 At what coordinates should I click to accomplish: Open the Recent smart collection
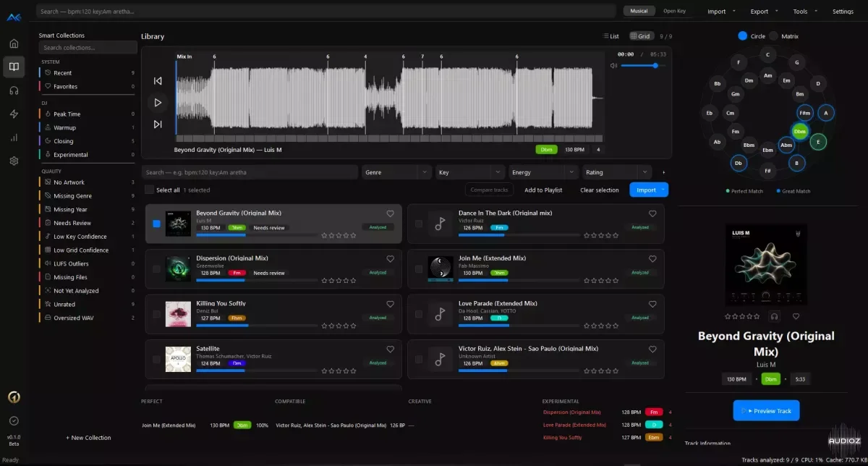pyautogui.click(x=88, y=73)
